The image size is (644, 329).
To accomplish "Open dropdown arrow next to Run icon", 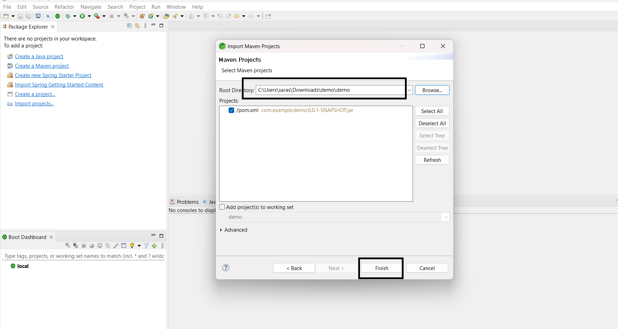I will pyautogui.click(x=89, y=16).
